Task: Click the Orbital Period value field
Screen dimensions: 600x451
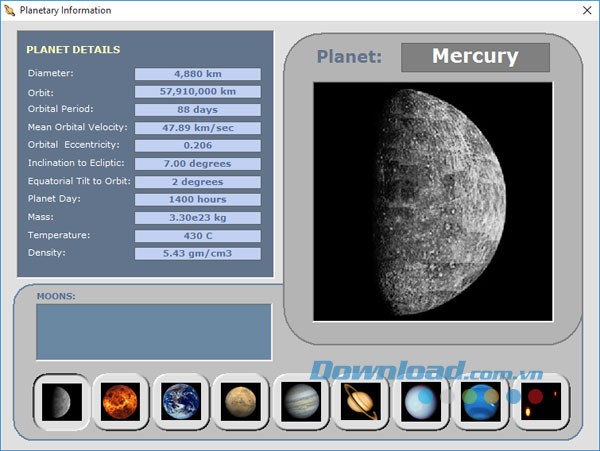Action: coord(197,110)
